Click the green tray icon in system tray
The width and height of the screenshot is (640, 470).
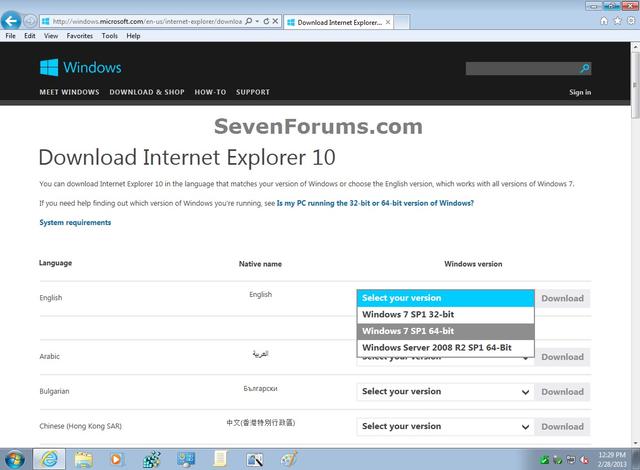click(x=544, y=460)
